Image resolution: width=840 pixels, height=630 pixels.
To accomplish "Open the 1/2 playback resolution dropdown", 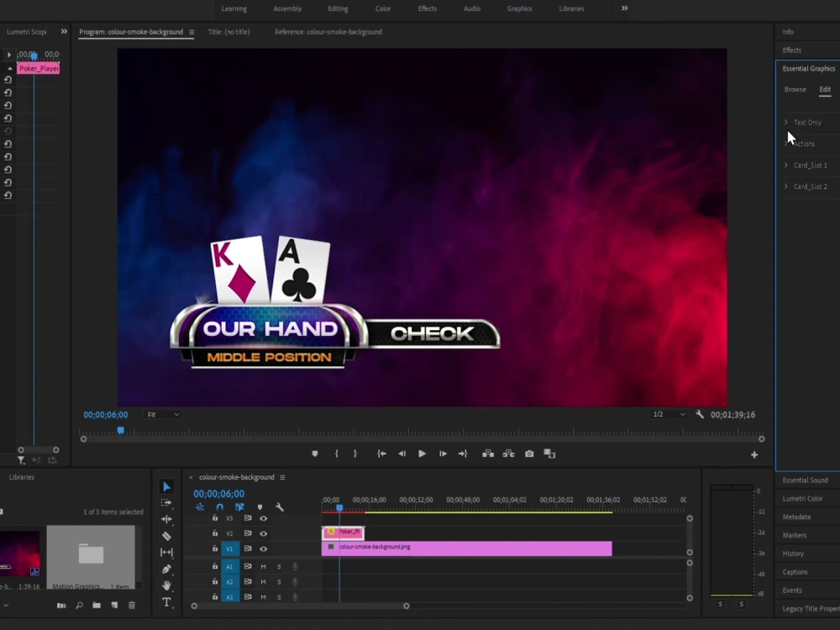I will (x=669, y=414).
